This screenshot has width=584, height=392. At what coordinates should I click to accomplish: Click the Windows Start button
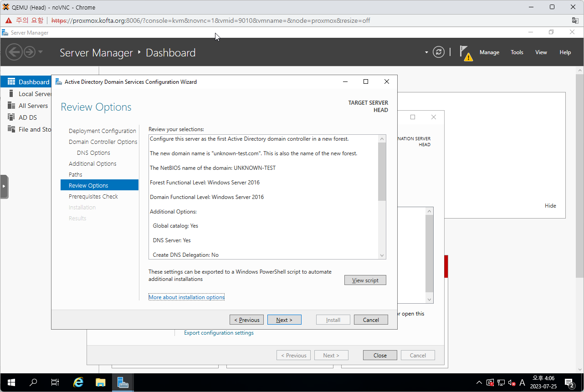[11, 382]
